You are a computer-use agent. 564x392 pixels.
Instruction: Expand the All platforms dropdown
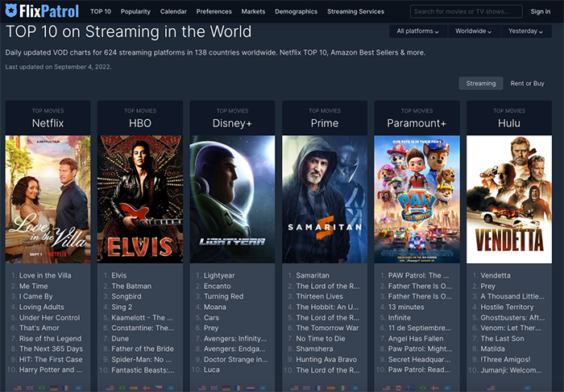(418, 31)
